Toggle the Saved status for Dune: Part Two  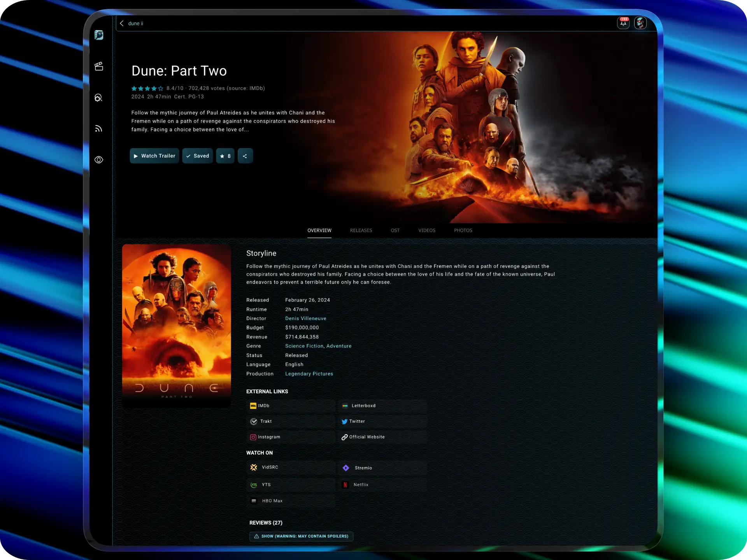click(197, 156)
